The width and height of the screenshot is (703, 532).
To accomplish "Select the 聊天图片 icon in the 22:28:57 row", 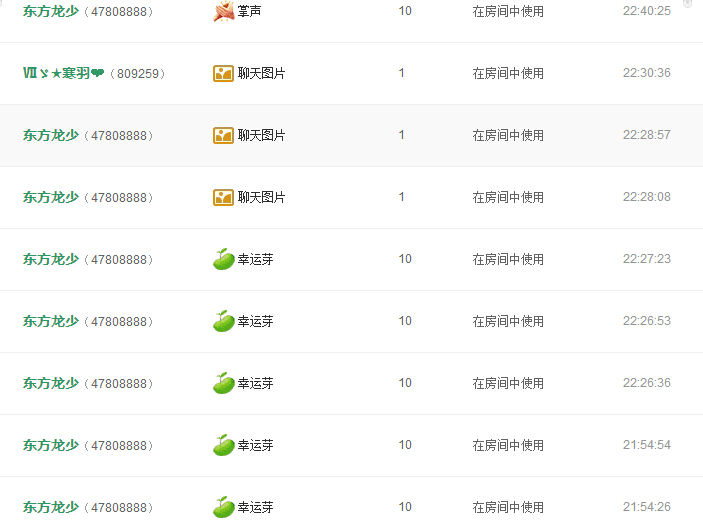I will 223,135.
